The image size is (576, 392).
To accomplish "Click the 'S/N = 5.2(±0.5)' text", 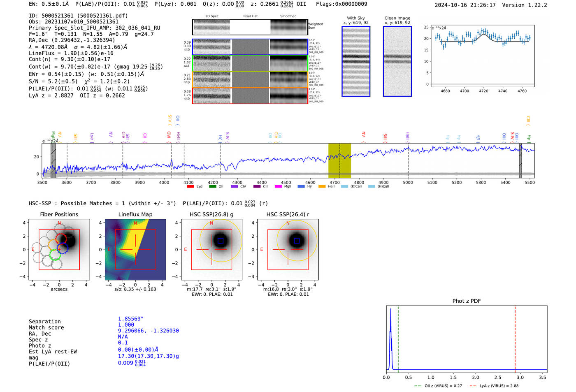I will click(x=53, y=81).
